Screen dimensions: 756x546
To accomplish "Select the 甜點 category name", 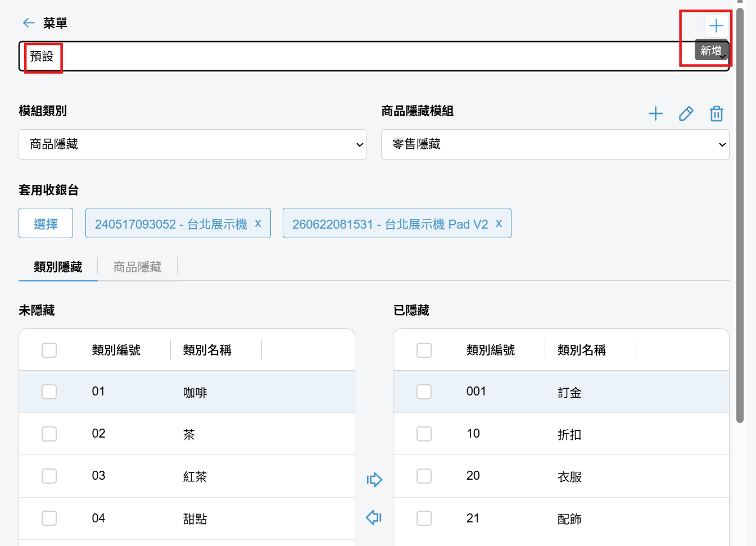I will click(x=195, y=519).
